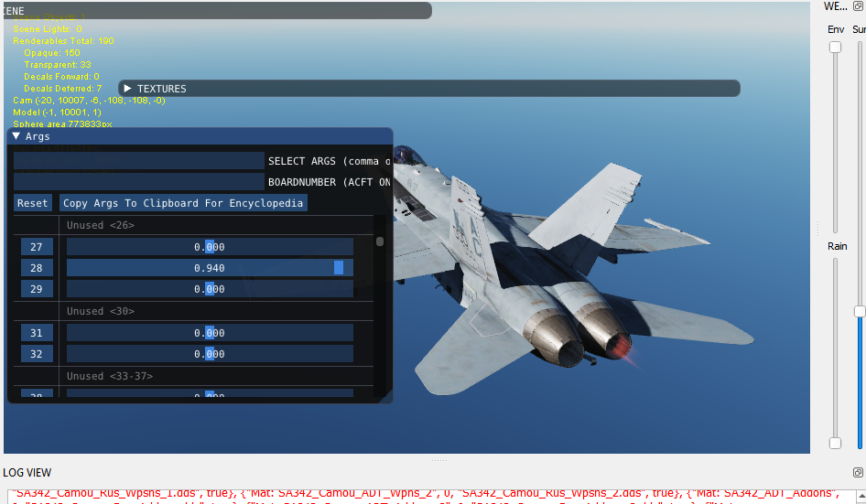
Task: Click the Cam coordinates readout
Action: pyautogui.click(x=89, y=101)
